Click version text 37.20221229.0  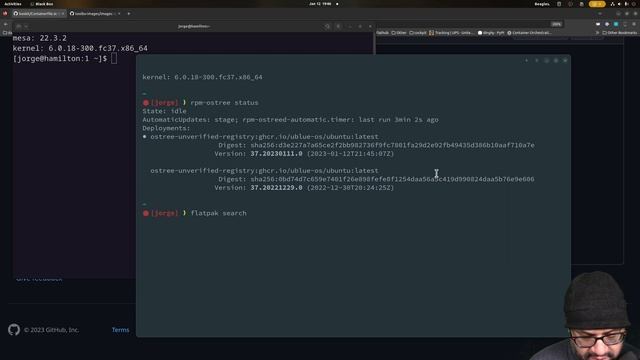tap(276, 188)
